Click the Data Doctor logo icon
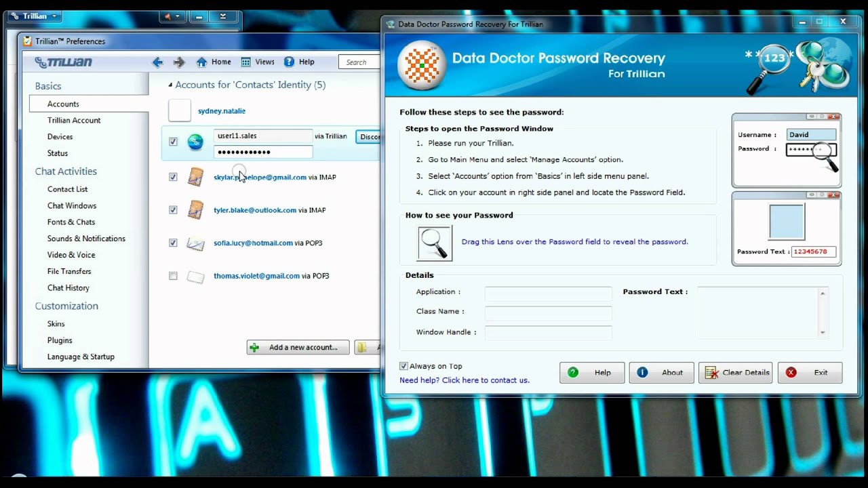This screenshot has height=488, width=868. point(421,65)
